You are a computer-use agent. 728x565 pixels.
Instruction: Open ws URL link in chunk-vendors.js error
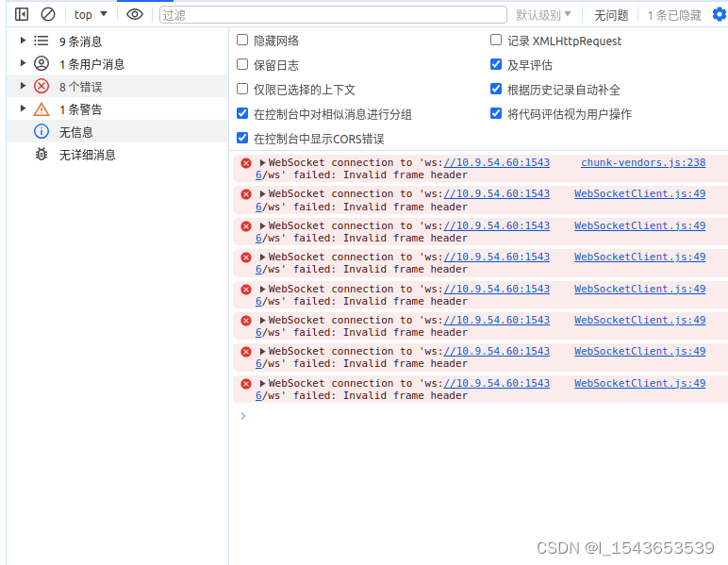496,162
